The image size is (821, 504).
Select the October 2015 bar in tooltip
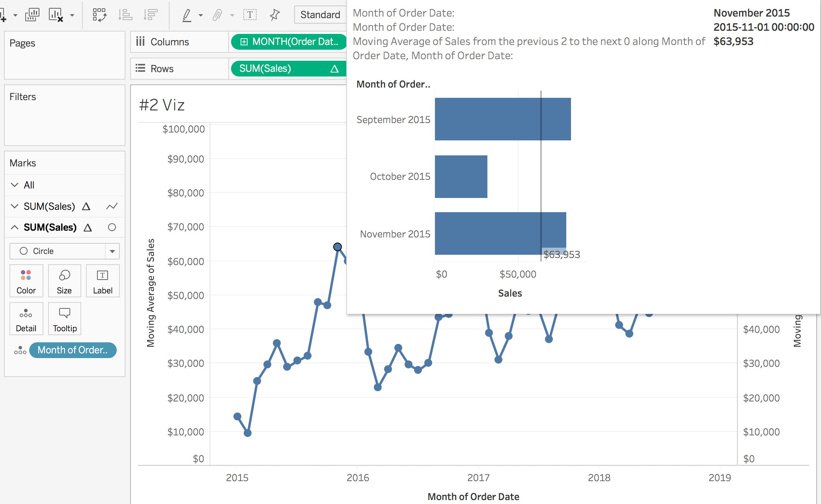pos(461,177)
